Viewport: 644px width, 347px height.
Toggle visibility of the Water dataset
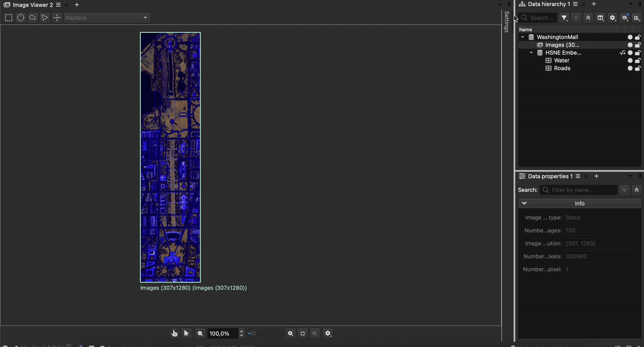[630, 60]
